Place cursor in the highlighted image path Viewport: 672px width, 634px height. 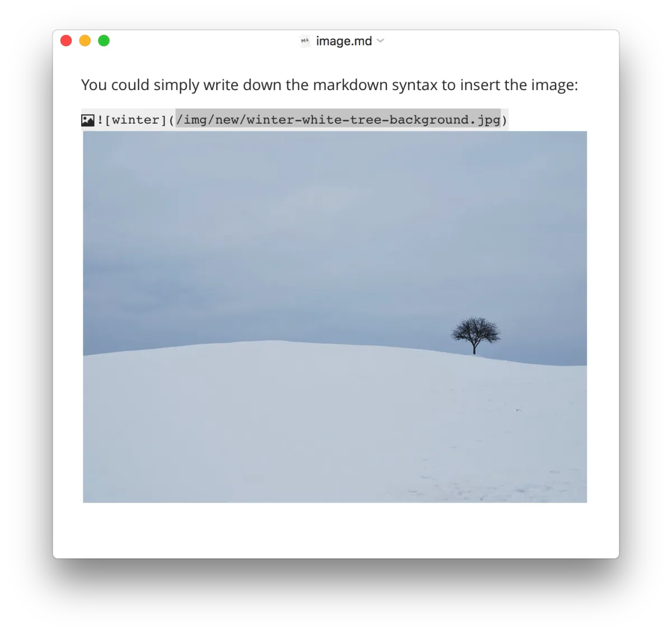tap(338, 119)
